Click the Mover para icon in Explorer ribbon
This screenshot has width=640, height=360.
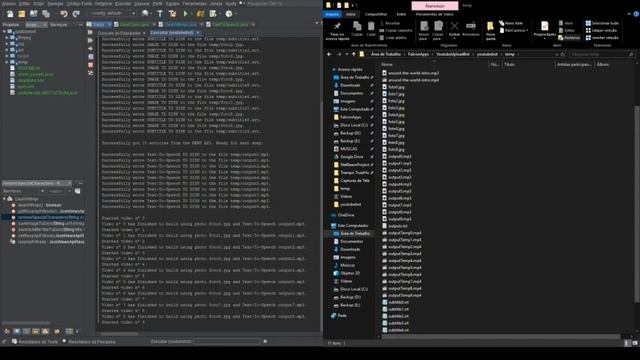coord(424,27)
